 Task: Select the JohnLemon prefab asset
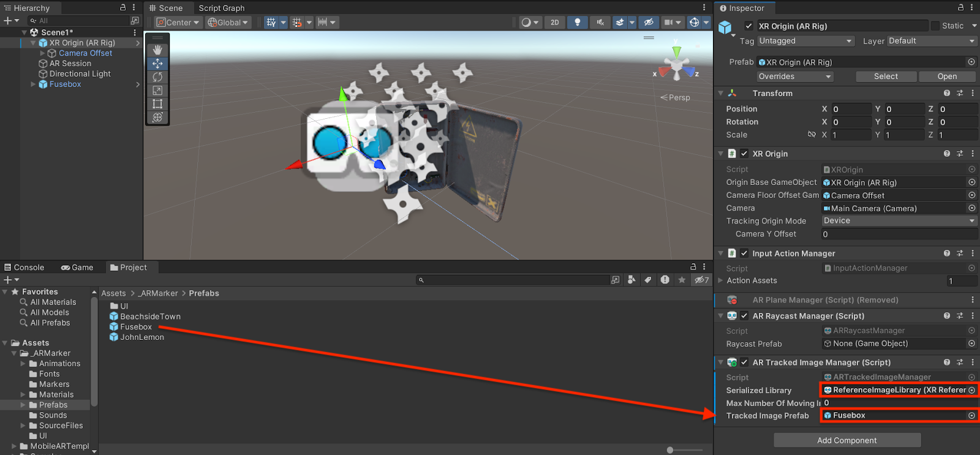[141, 337]
